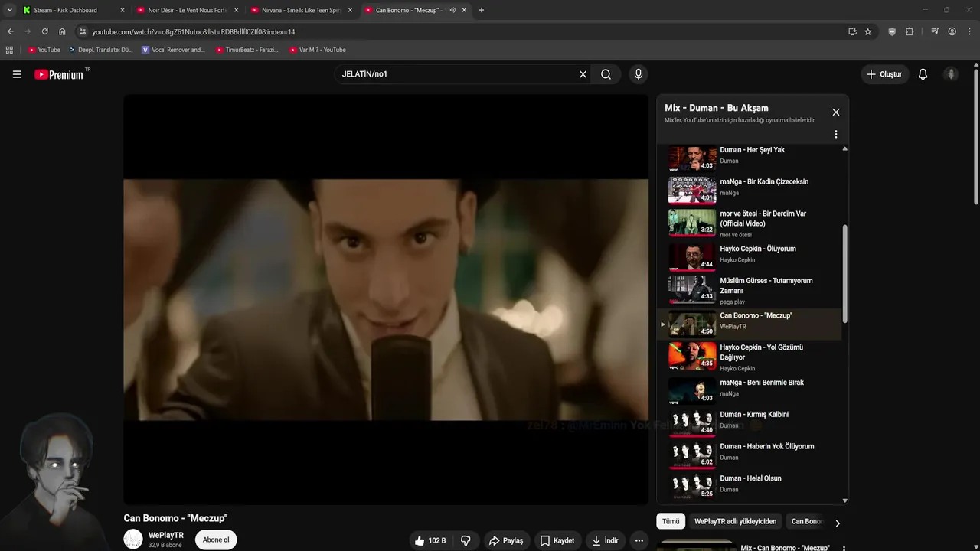Open the YouTube hamburger guide menu

tap(17, 74)
